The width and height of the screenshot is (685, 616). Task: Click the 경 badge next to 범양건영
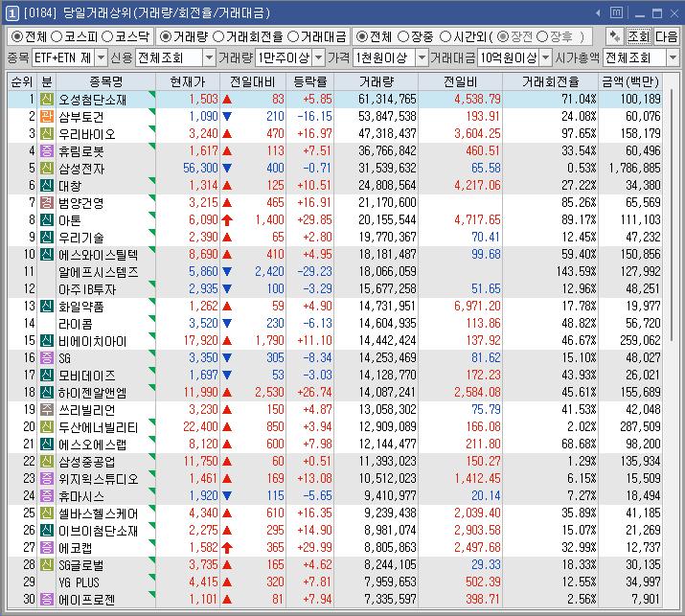point(47,203)
